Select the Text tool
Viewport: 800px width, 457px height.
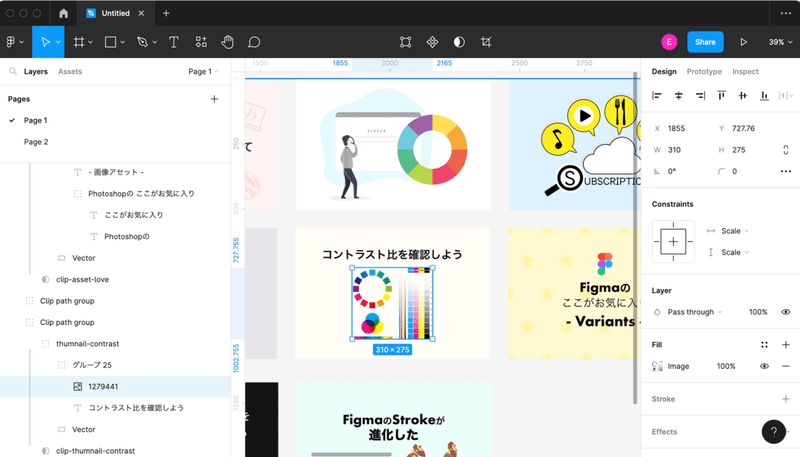tap(173, 42)
